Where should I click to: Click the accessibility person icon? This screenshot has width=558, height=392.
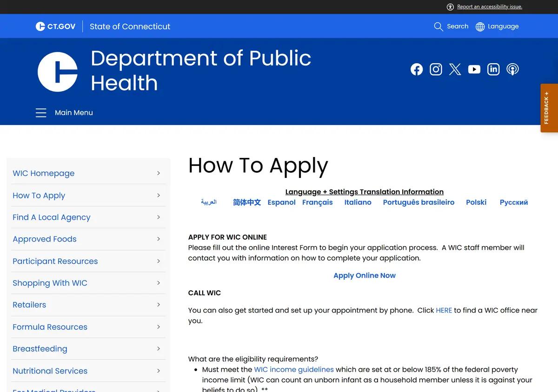(450, 7)
